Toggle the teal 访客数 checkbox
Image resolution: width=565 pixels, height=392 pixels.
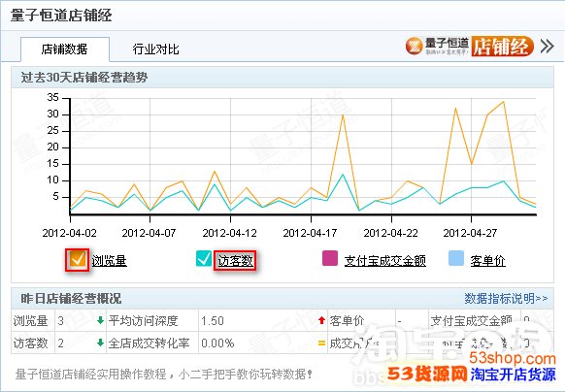pyautogui.click(x=204, y=259)
